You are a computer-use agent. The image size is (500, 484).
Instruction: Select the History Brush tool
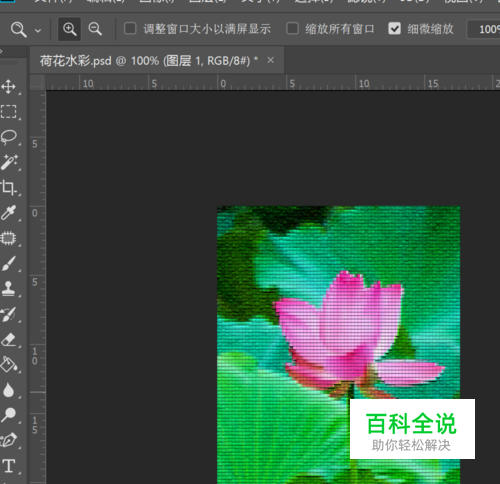tap(9, 314)
